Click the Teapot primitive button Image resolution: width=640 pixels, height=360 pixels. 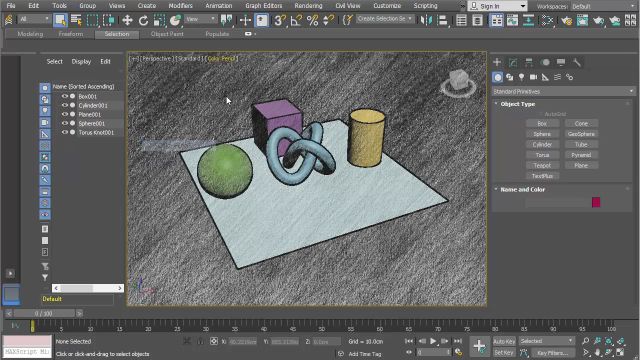tap(542, 166)
